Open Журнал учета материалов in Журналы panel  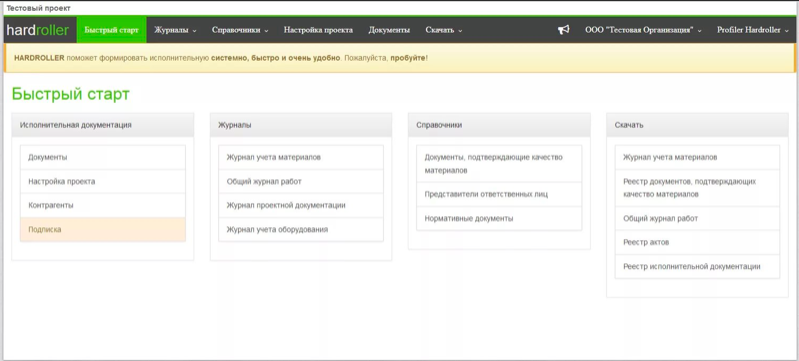pyautogui.click(x=301, y=158)
